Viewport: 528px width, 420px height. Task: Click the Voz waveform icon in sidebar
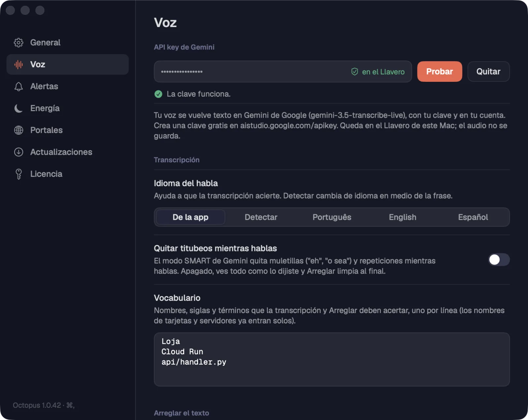[x=18, y=64]
